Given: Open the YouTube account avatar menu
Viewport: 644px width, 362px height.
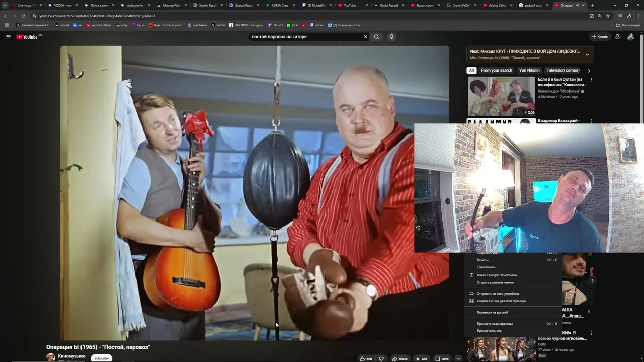Looking at the screenshot, I should point(630,37).
